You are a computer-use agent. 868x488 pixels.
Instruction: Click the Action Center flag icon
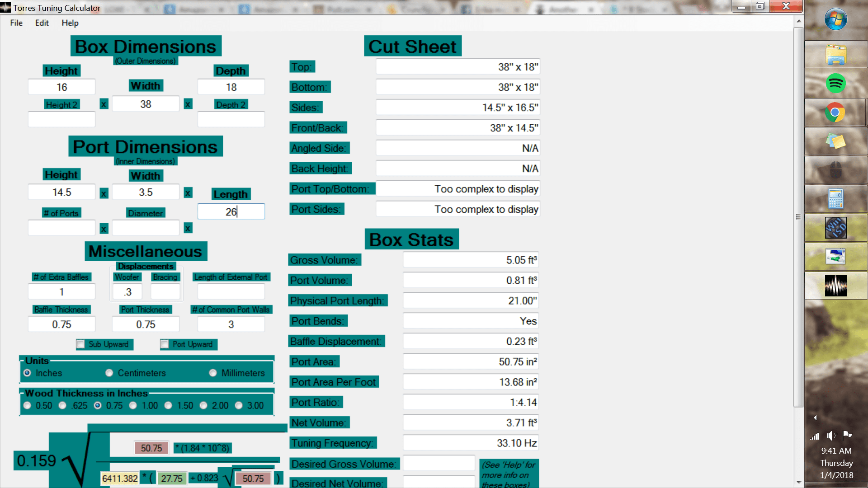tap(847, 436)
